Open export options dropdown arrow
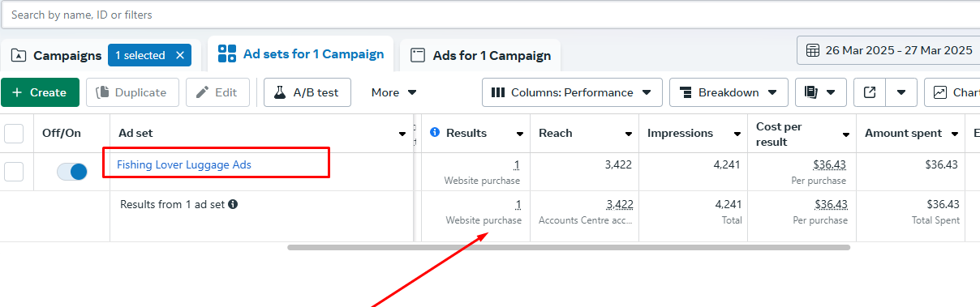Screen dimensions: 980x307 (901, 92)
